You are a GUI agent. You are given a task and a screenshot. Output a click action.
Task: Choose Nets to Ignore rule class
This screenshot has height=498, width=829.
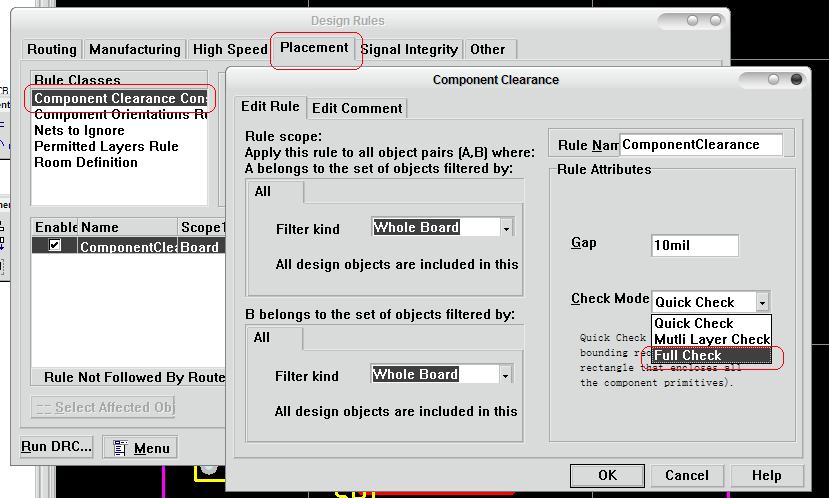coord(79,130)
